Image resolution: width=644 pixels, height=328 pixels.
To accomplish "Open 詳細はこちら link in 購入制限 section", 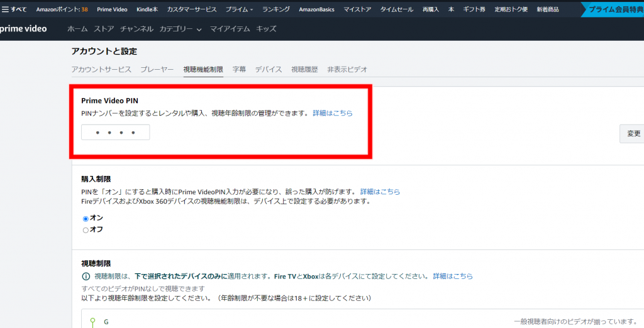I will (380, 192).
